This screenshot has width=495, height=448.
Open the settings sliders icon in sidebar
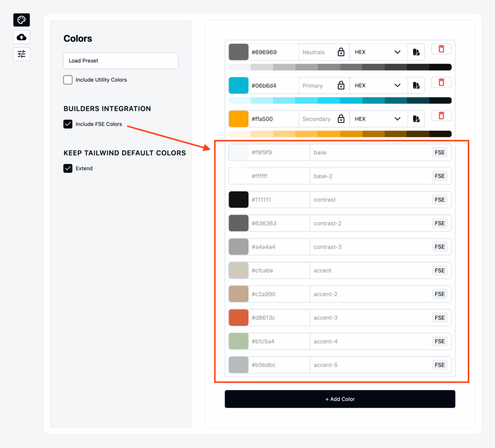[21, 54]
